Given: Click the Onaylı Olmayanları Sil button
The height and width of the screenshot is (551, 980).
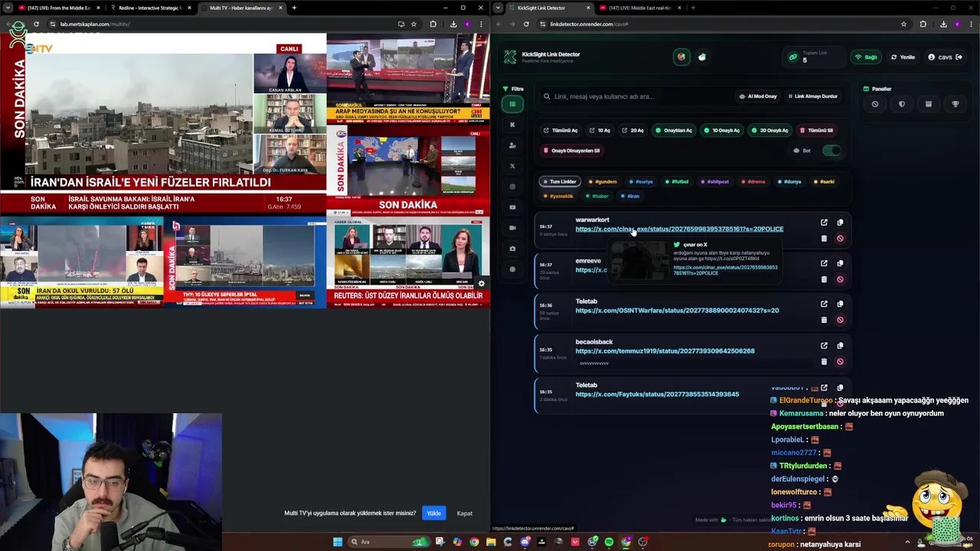Looking at the screenshot, I should tap(572, 151).
